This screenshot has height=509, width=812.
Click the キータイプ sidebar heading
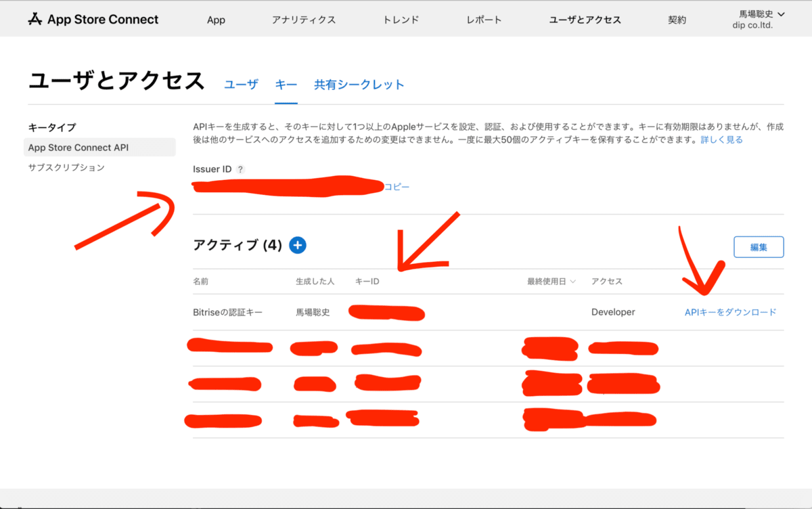click(52, 127)
